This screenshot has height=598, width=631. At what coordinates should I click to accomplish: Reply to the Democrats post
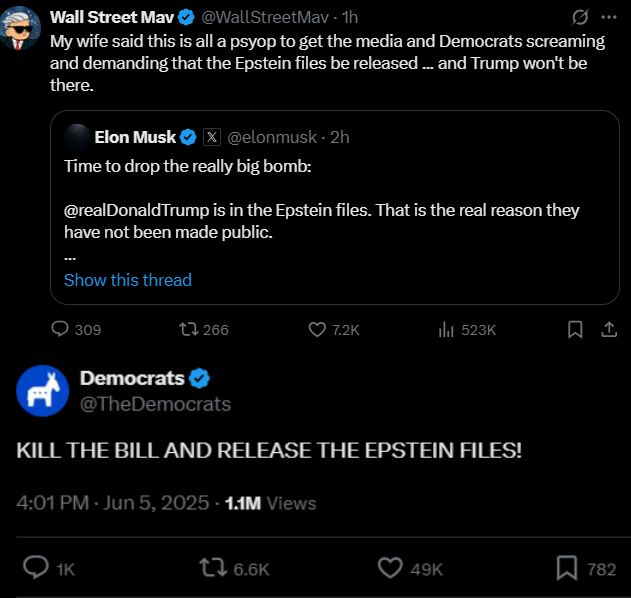[x=36, y=568]
